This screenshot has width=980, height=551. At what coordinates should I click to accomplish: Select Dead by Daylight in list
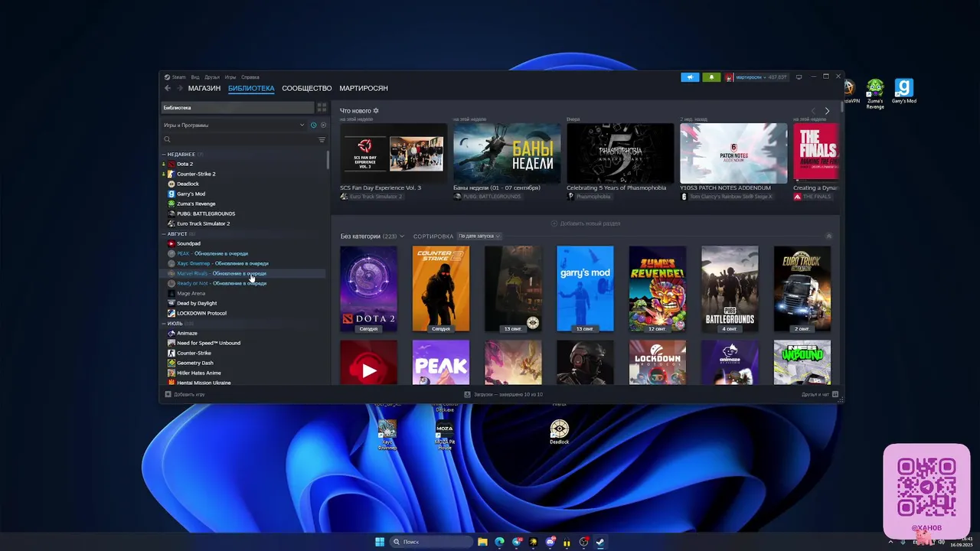coord(197,303)
